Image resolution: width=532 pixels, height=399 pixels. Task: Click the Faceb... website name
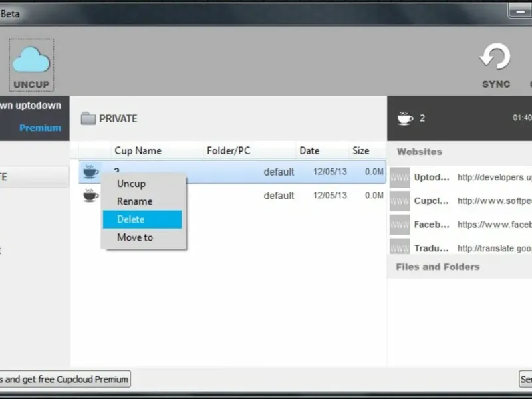(x=432, y=225)
